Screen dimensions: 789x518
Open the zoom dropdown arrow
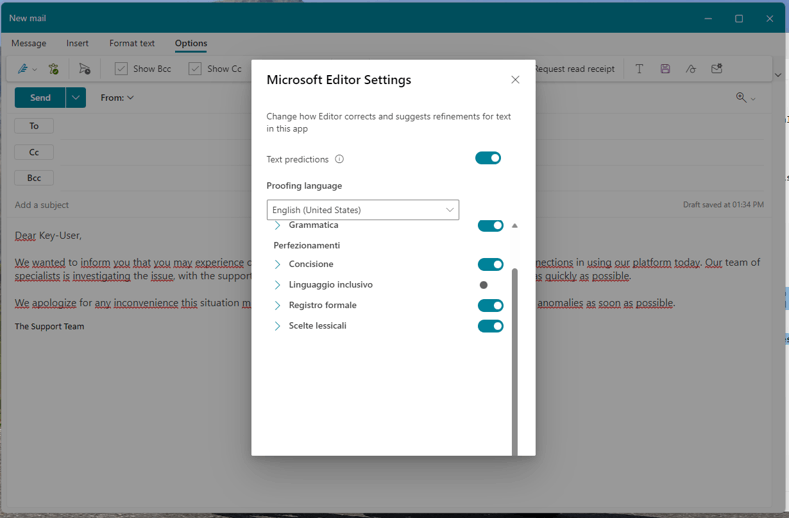point(753,99)
